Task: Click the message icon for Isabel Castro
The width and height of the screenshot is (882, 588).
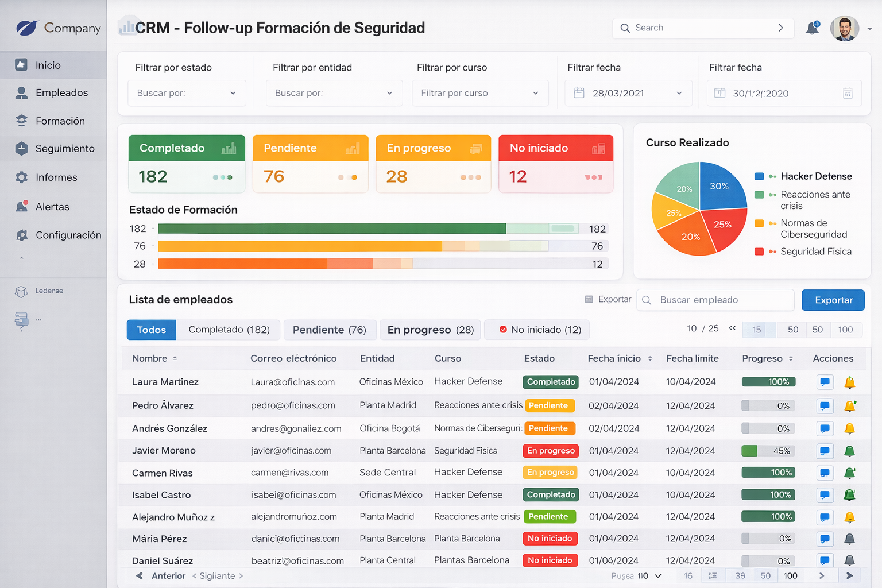Action: pyautogui.click(x=825, y=495)
